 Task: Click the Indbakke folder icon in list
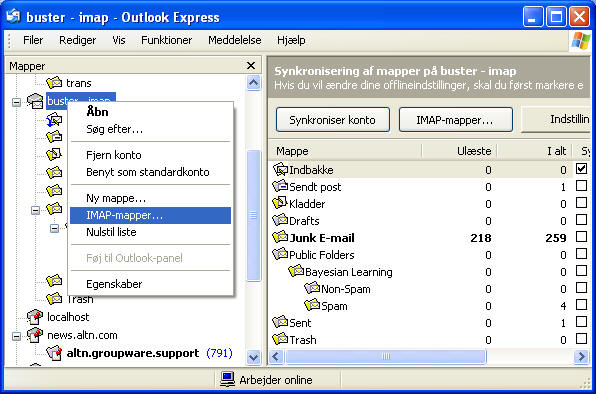coord(281,169)
